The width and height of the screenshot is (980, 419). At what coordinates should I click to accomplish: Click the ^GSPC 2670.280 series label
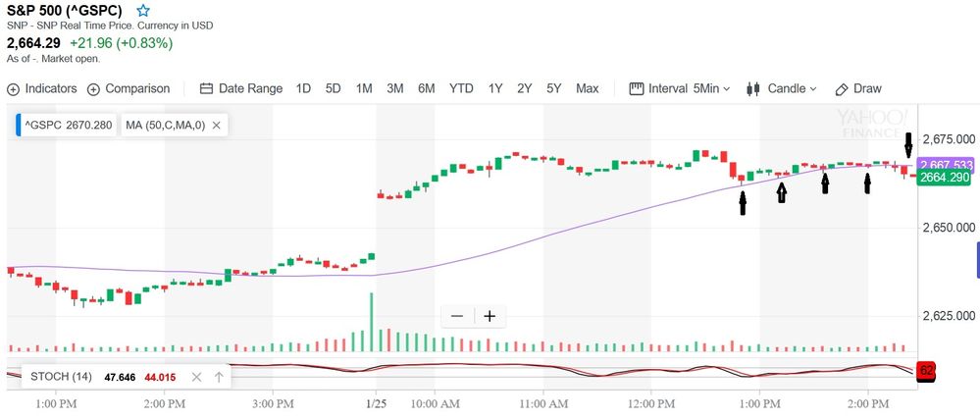click(x=68, y=126)
